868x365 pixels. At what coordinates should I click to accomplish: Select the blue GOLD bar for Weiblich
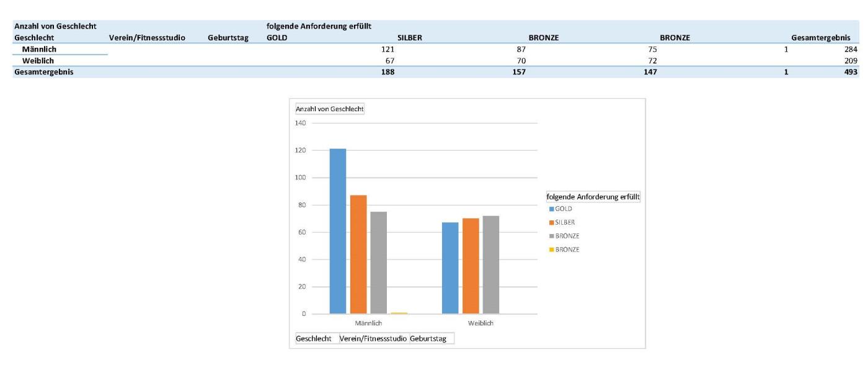coord(450,268)
